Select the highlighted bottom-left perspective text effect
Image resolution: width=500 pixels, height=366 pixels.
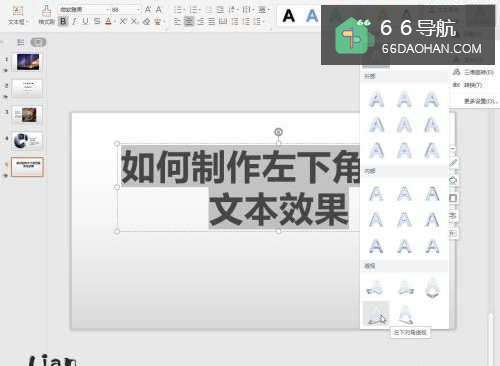pos(376,314)
